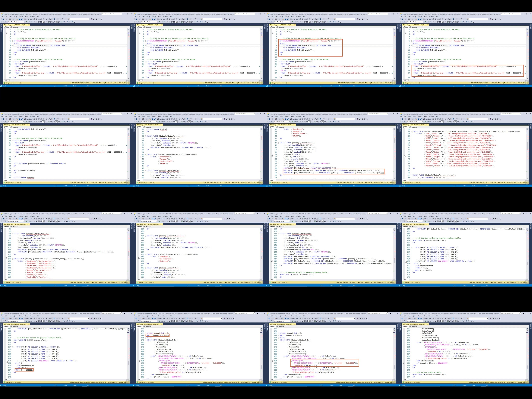
Task: Click New Query in the RECOVERY SIMPLE frame
Action: 29,119
